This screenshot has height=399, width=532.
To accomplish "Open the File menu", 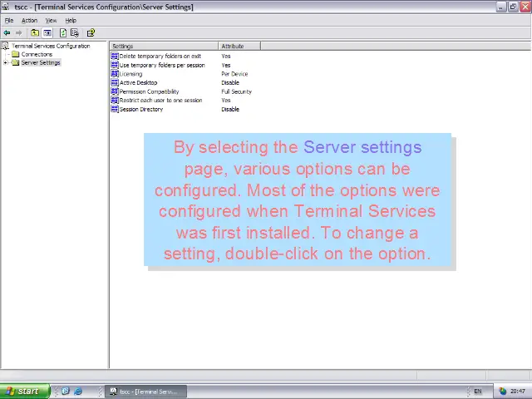I will [x=9, y=20].
